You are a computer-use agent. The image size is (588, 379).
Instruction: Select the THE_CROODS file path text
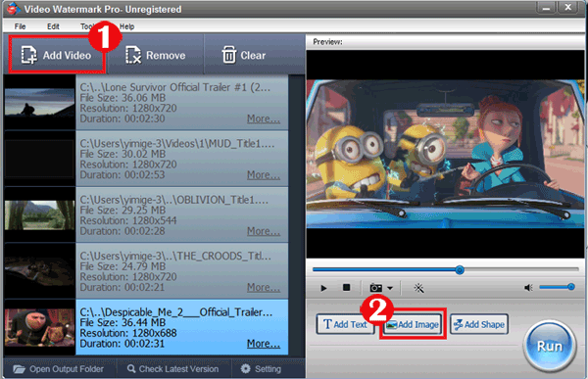[x=175, y=256]
